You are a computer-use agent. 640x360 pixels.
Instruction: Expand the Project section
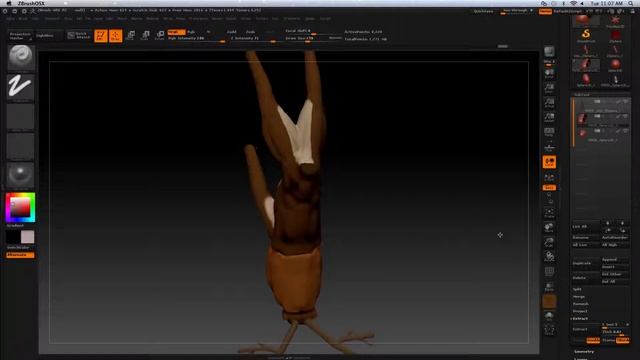[580, 311]
